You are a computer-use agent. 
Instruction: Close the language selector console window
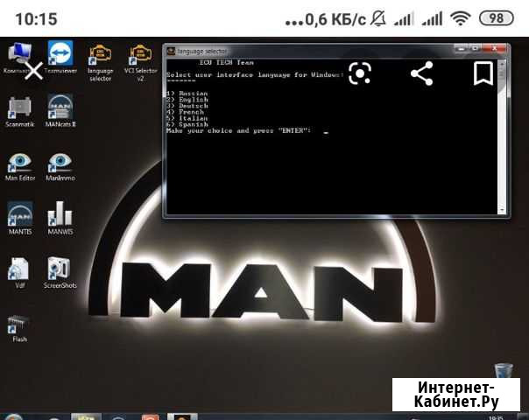[x=495, y=49]
